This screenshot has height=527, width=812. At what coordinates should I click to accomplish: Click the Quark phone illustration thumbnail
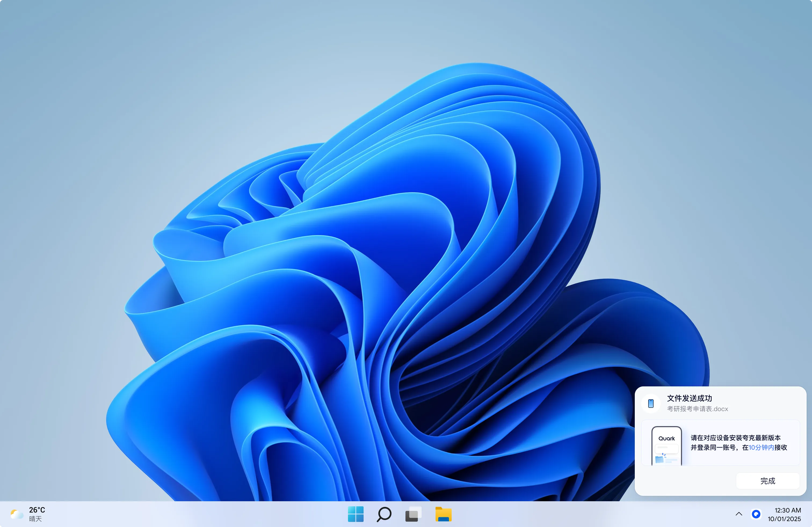tap(666, 446)
